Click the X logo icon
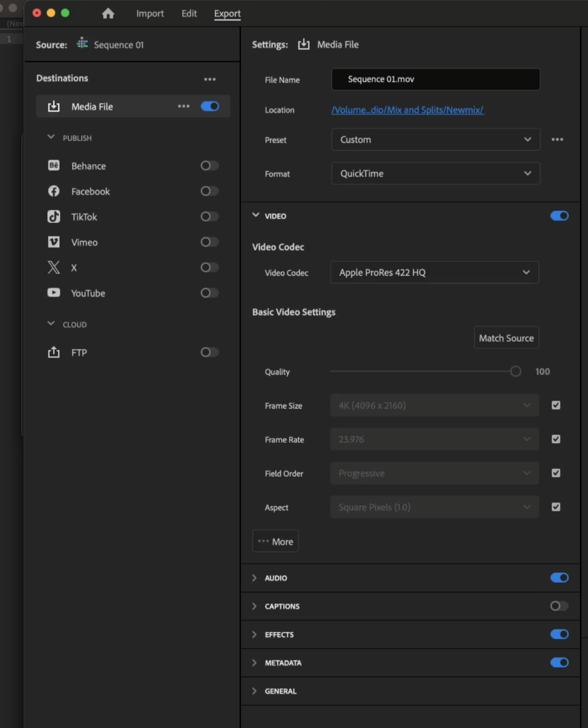This screenshot has width=588, height=728. coord(54,267)
